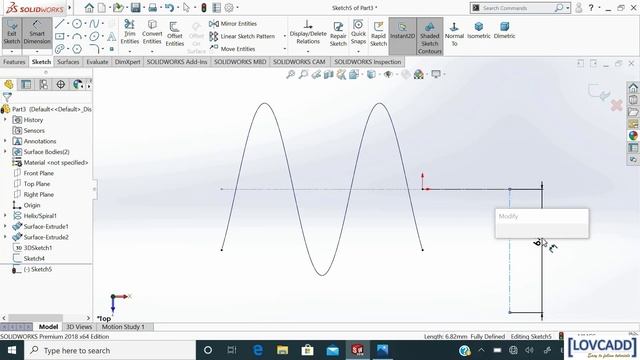Select the Ellipse sketch tool
This screenshot has width=640, height=360.
tap(94, 36)
